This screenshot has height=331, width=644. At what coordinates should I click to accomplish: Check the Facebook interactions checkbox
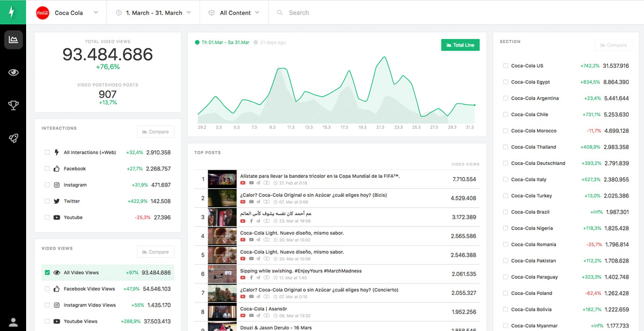pos(47,168)
